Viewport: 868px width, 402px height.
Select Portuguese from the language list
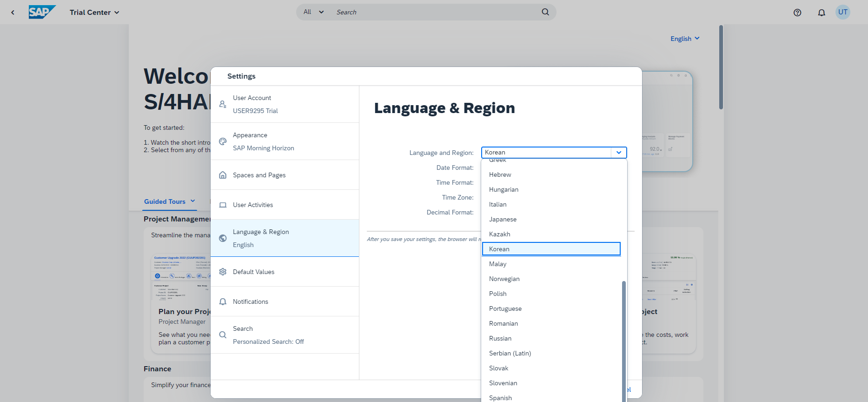(551, 308)
